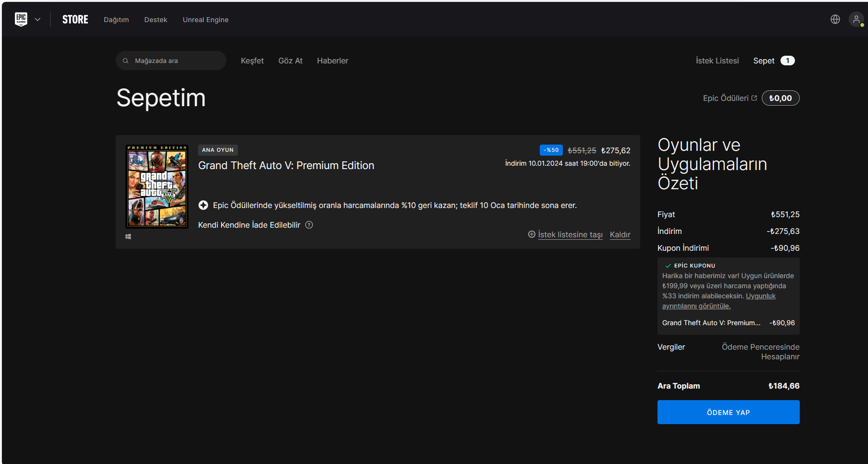Viewport: 868px width, 464px height.
Task: Open the language globe selector
Action: 835,19
